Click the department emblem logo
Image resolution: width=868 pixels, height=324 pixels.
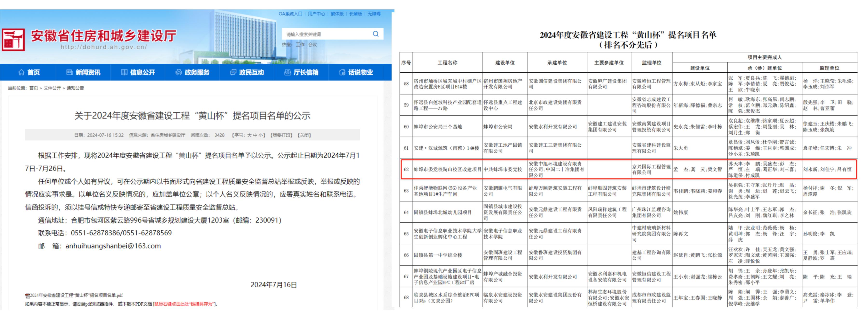coord(14,40)
